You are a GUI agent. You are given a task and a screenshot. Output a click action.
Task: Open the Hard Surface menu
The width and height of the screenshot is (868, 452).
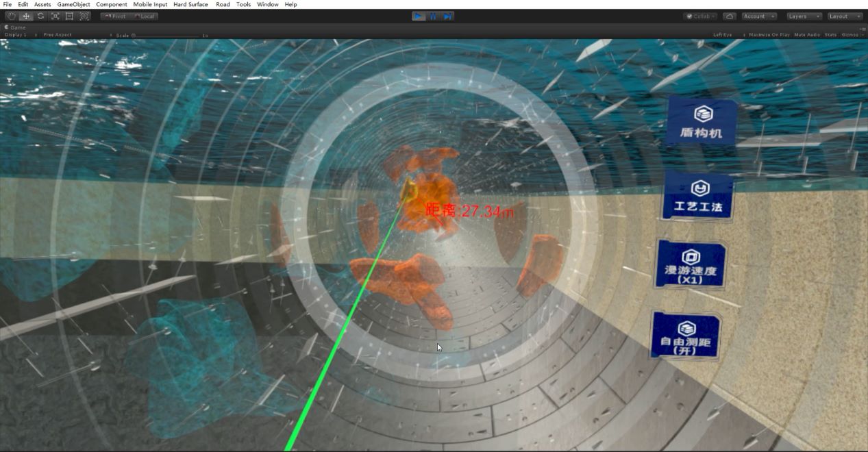(x=190, y=4)
